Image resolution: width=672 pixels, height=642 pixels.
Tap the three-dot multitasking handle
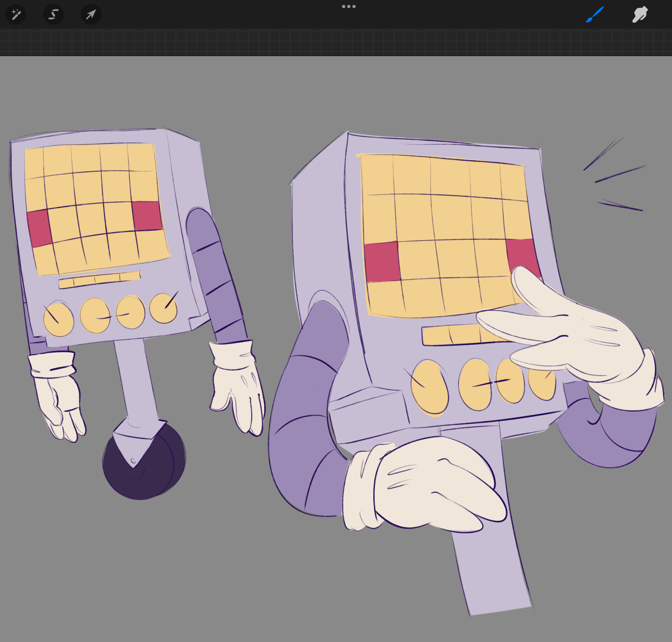pyautogui.click(x=348, y=6)
